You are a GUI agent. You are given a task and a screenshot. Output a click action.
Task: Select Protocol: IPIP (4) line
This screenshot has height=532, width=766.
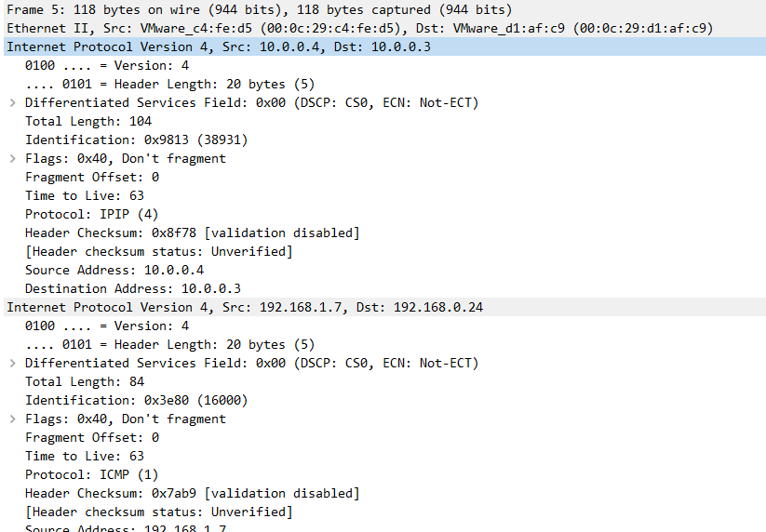(x=91, y=214)
